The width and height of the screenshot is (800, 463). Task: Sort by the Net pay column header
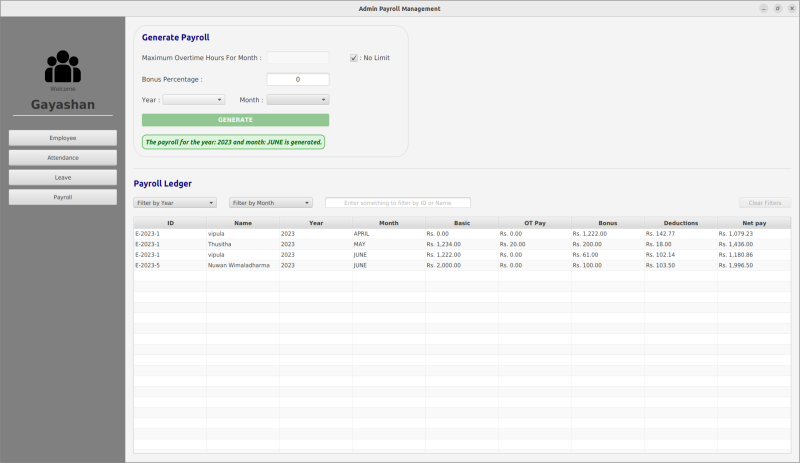point(753,223)
